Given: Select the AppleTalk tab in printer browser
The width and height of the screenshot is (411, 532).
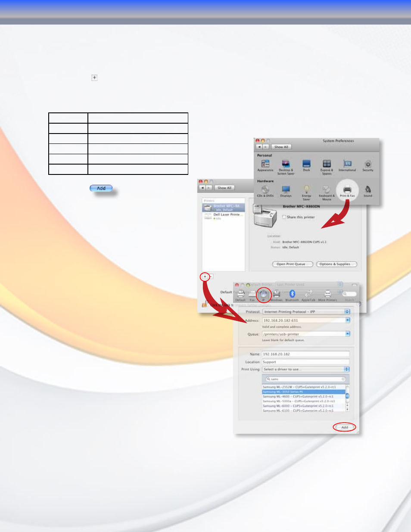Looking at the screenshot, I should [x=308, y=296].
